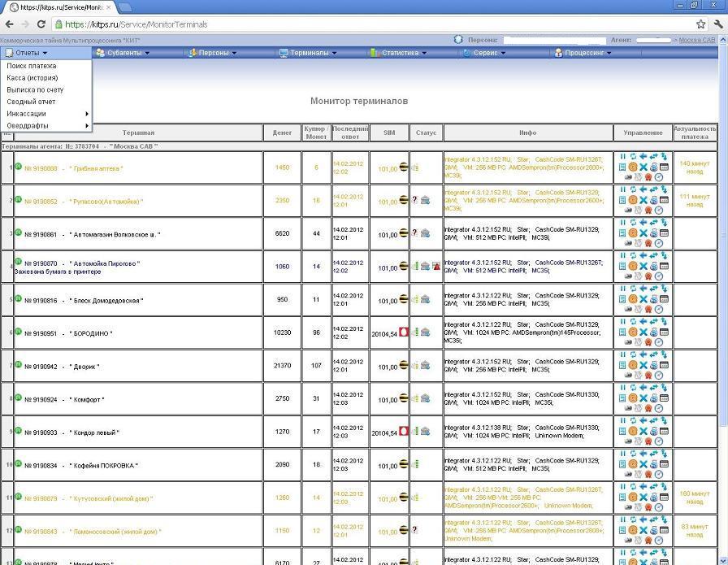Click red award ribbon icon in БОРОДИНО row

(x=648, y=342)
